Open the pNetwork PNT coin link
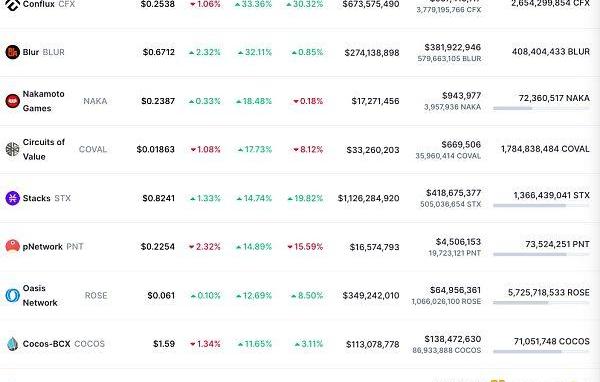This screenshot has height=382, width=600. (x=53, y=247)
